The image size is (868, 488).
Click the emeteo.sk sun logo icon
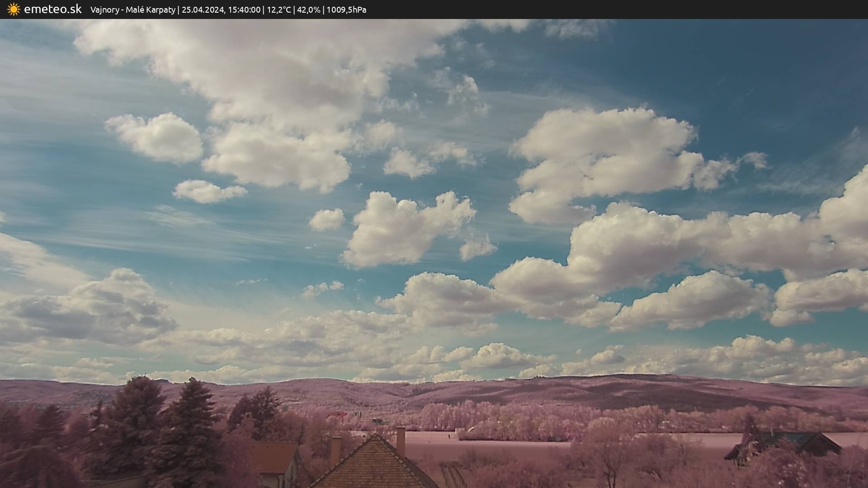pos(14,9)
